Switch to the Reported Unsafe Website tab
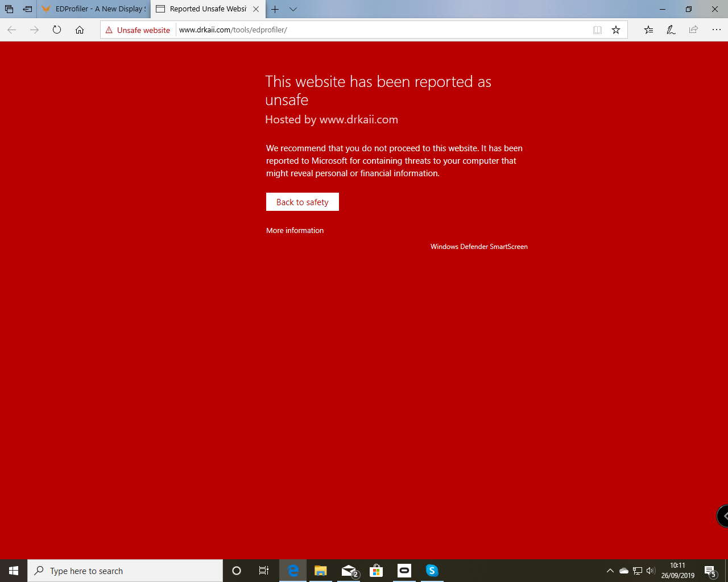The image size is (728, 582). tap(202, 9)
